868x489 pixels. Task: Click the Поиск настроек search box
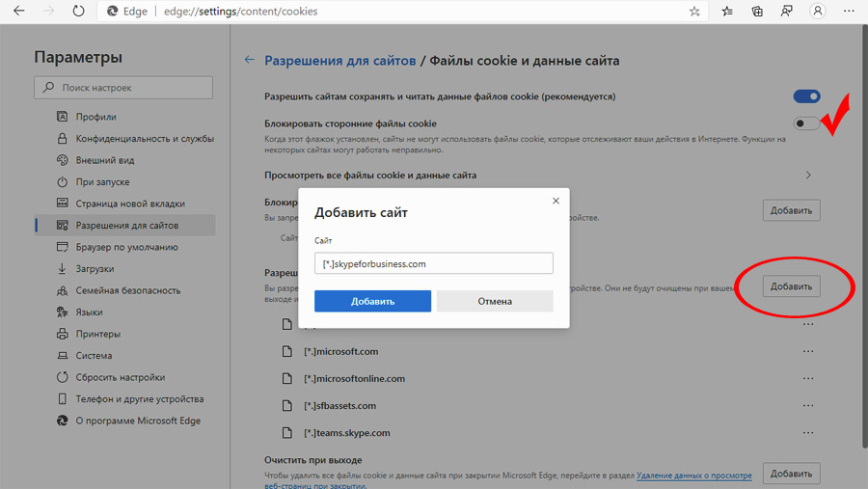point(123,88)
